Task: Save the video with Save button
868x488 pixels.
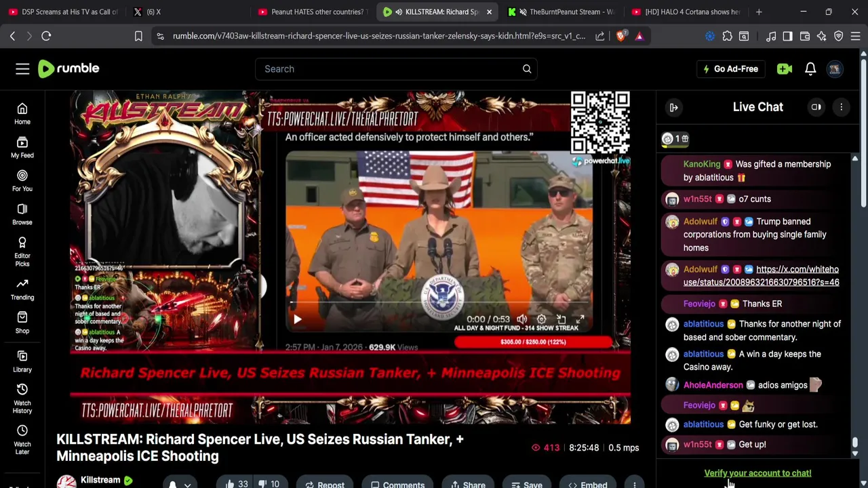Action: coord(527,484)
